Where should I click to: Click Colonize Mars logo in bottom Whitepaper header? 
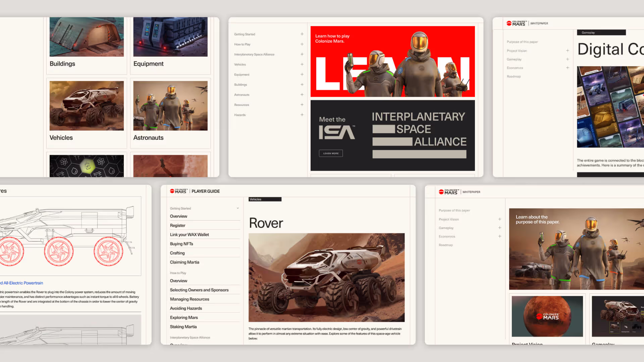[x=448, y=192]
